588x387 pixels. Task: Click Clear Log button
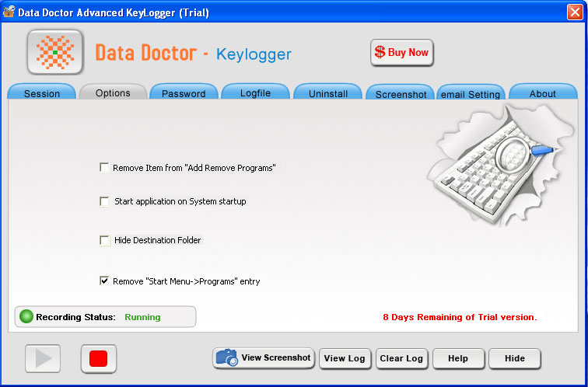pyautogui.click(x=401, y=358)
